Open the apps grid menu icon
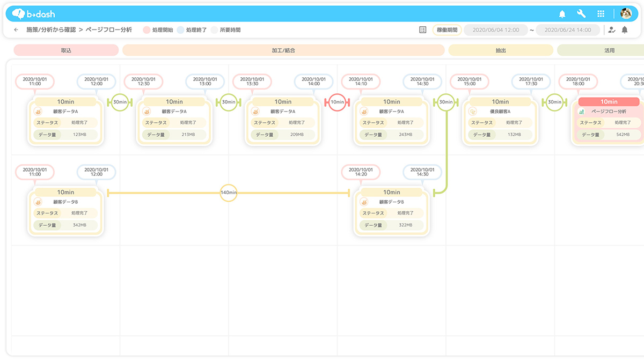Image resolution: width=644 pixels, height=362 pixels. [x=601, y=14]
